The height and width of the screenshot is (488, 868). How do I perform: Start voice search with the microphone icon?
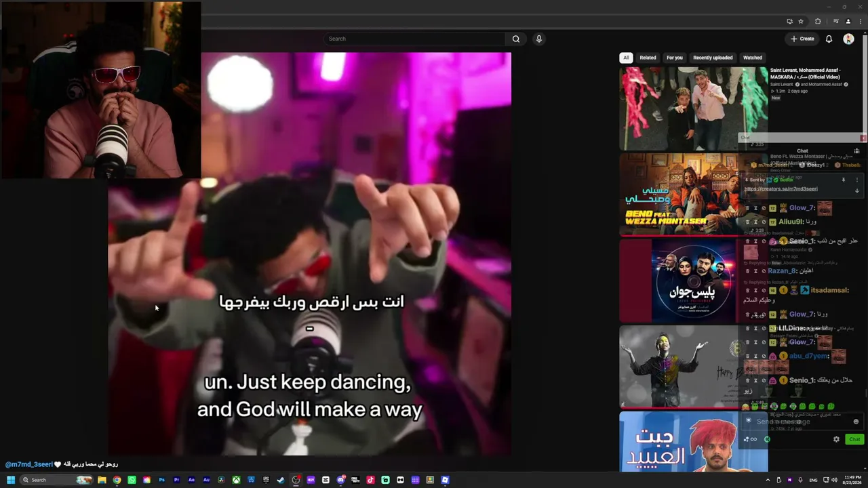pos(539,39)
